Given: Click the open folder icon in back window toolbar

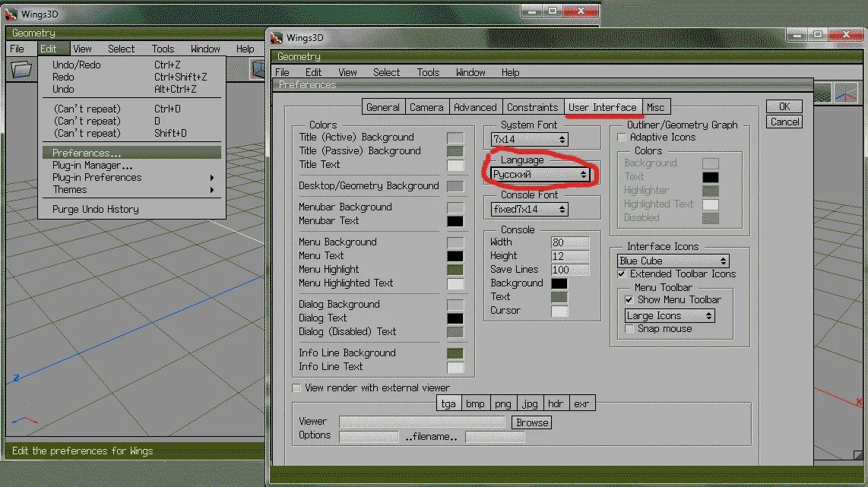Looking at the screenshot, I should [x=21, y=70].
